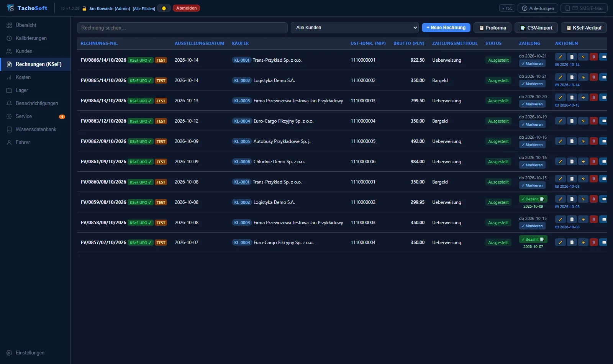
Task: Open the Wissensdatenbank sidebar item
Action: [35, 129]
